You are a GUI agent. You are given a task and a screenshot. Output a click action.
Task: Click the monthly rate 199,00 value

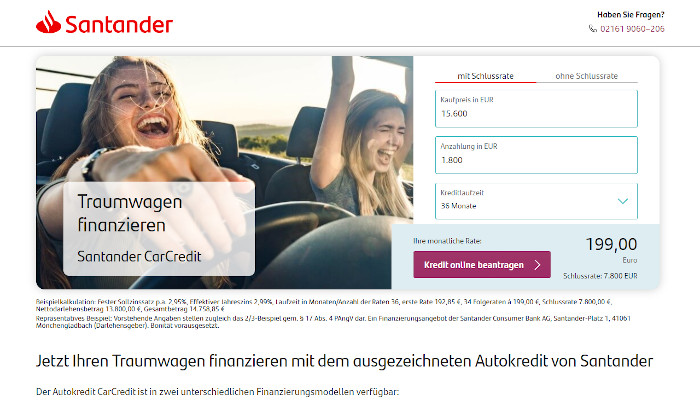(611, 244)
